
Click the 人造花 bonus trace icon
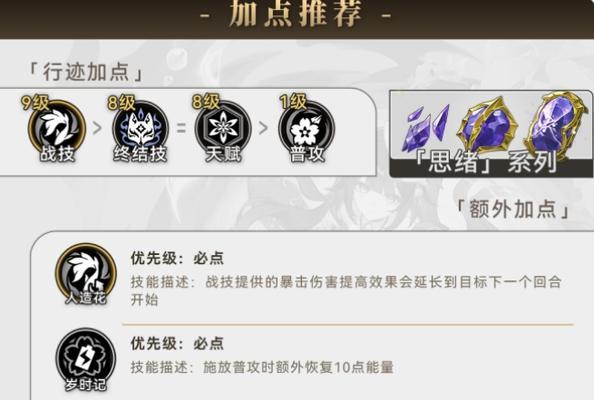click(86, 273)
